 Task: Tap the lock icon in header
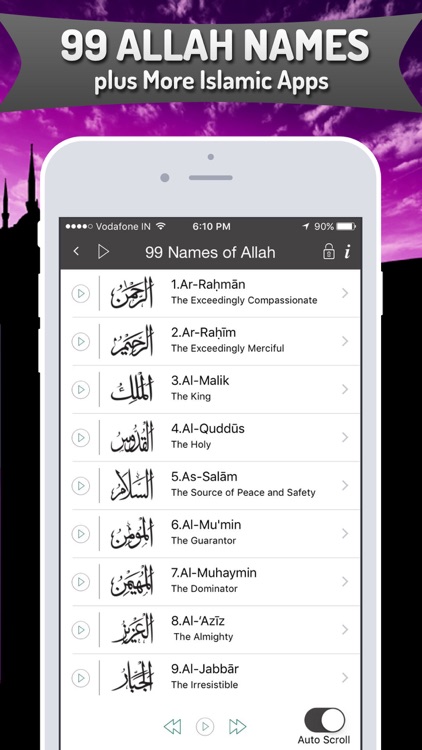pyautogui.click(x=329, y=252)
